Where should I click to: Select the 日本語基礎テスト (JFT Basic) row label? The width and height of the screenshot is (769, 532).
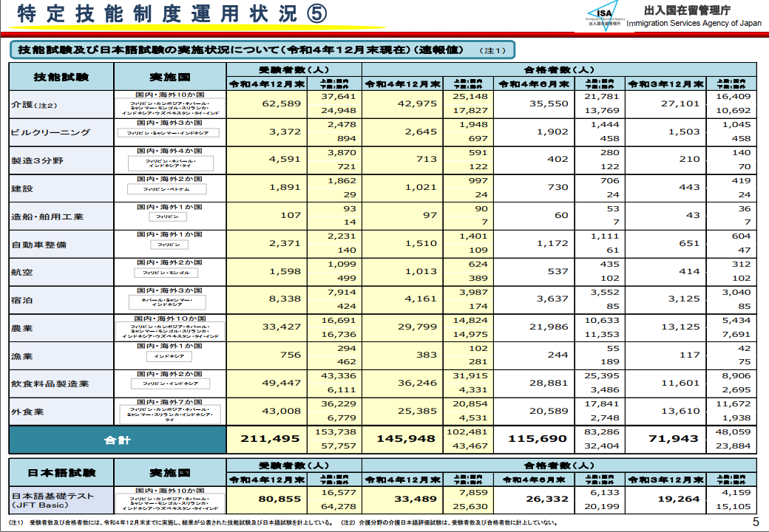point(52,500)
